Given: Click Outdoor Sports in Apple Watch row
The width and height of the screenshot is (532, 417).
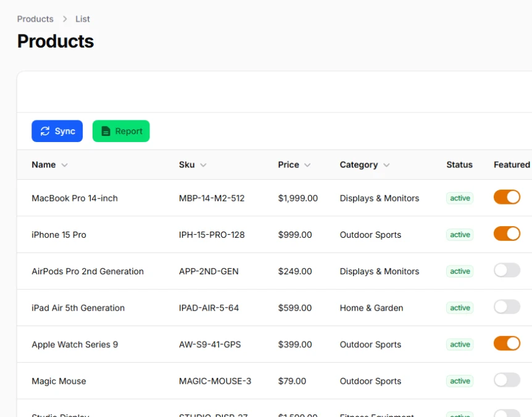Looking at the screenshot, I should [370, 345].
